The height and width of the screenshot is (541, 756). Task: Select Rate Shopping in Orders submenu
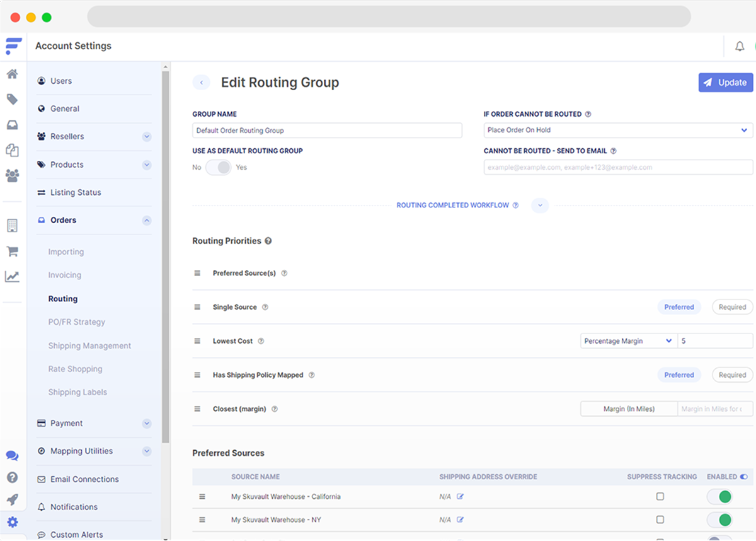(x=75, y=369)
